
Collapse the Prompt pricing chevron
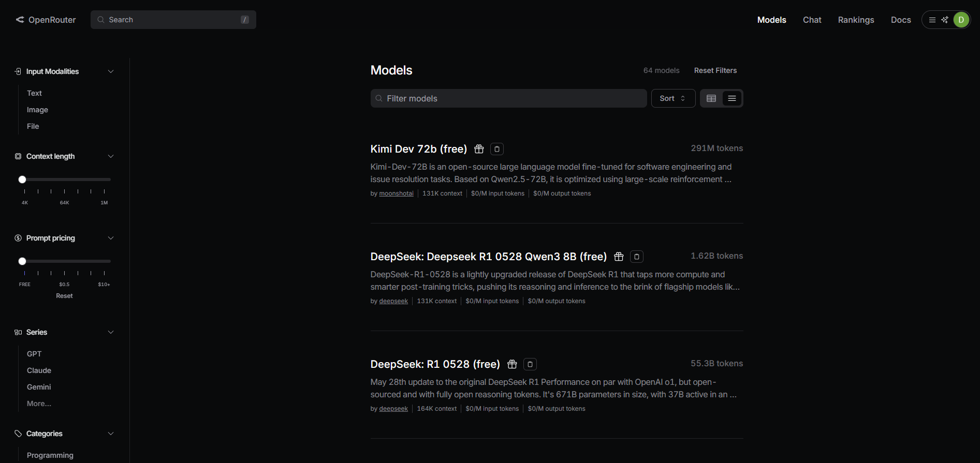111,238
